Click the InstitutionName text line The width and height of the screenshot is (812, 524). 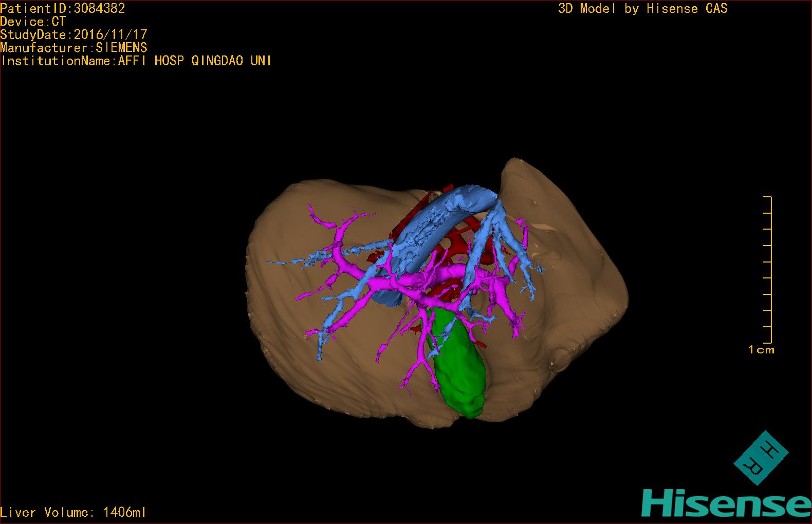click(x=136, y=61)
